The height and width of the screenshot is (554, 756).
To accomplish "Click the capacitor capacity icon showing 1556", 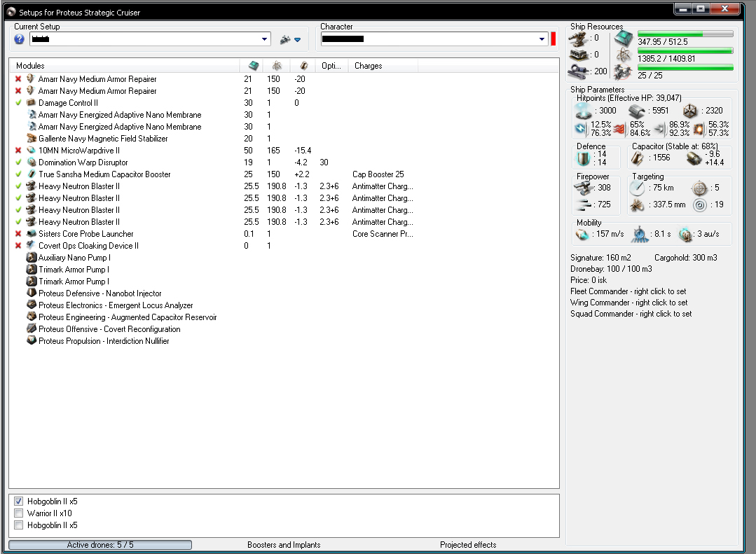I will point(637,158).
